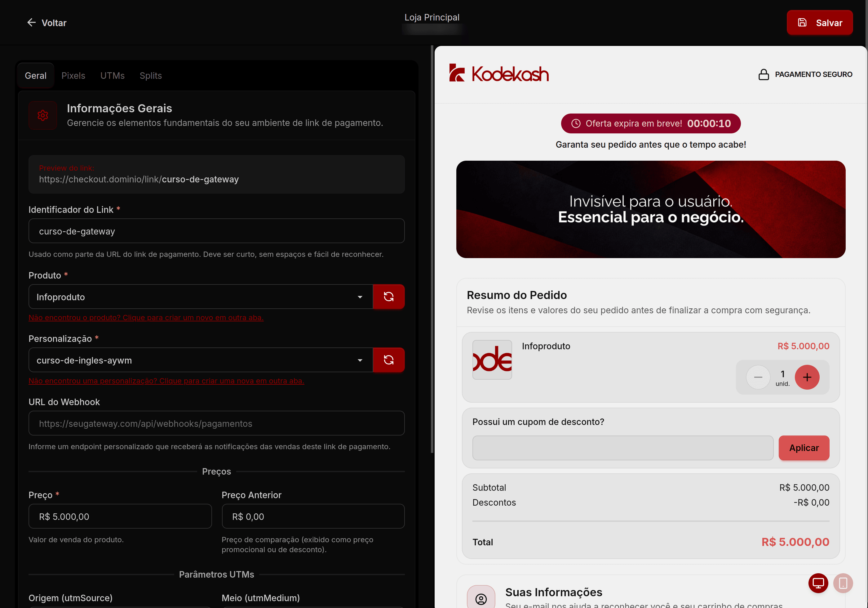Save changes with the Salvar button
Viewport: 868px width, 608px height.
[819, 23]
